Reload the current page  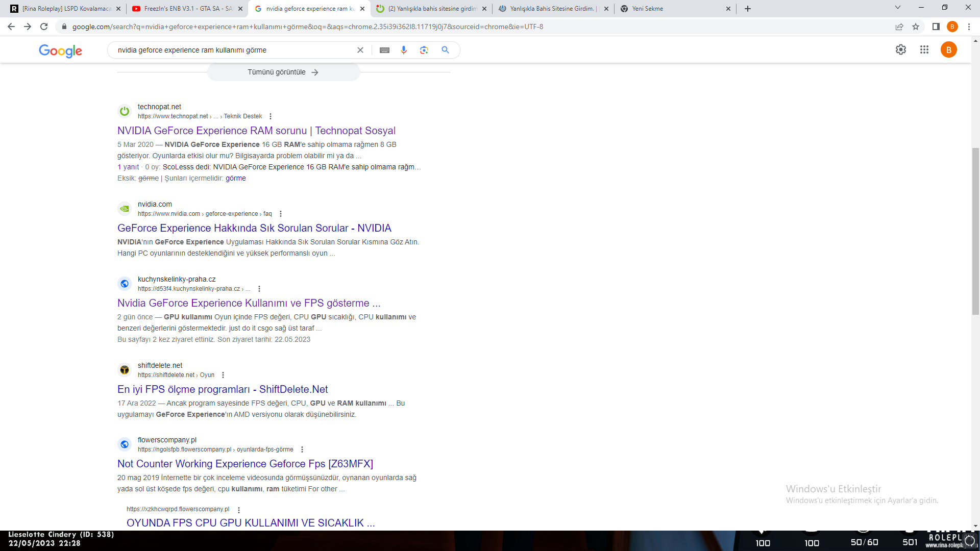pyautogui.click(x=44, y=27)
